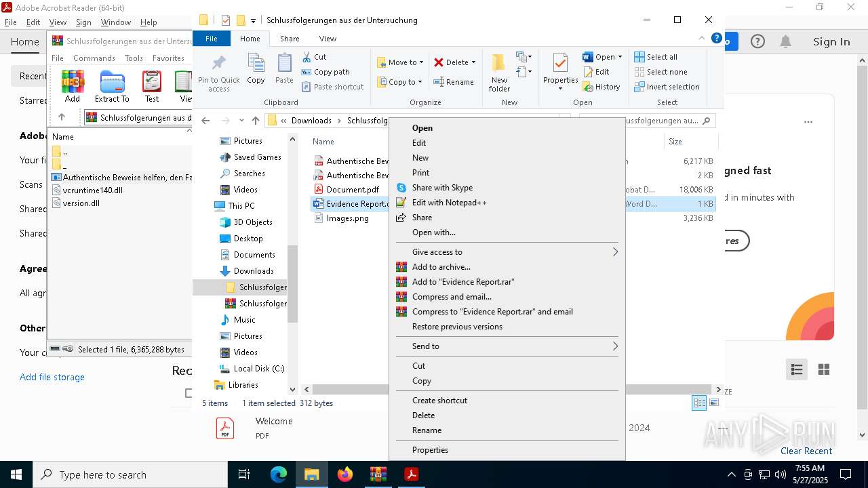Open Quick Access Toolbar customize arrow

[254, 21]
